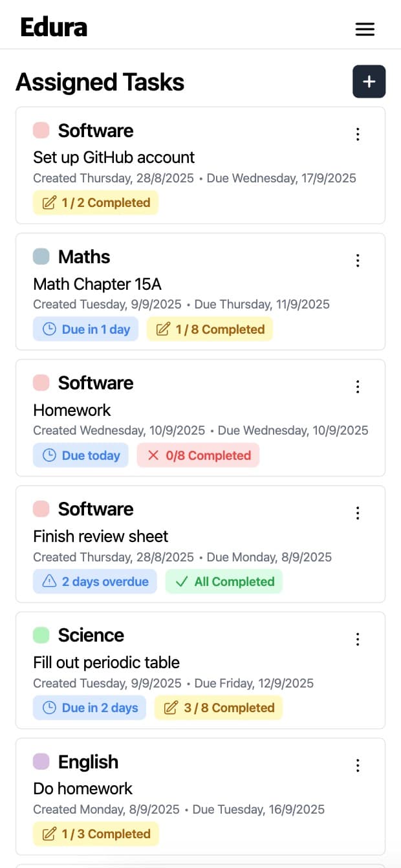Viewport: 401px width, 868px height.
Task: Click the plus button to add a task
Action: pyautogui.click(x=369, y=81)
